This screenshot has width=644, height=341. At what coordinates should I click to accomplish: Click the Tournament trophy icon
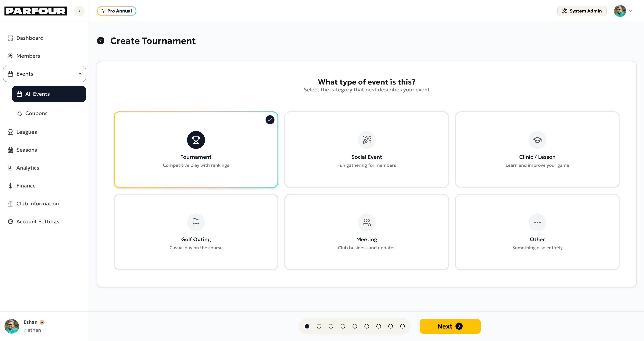[x=196, y=140]
